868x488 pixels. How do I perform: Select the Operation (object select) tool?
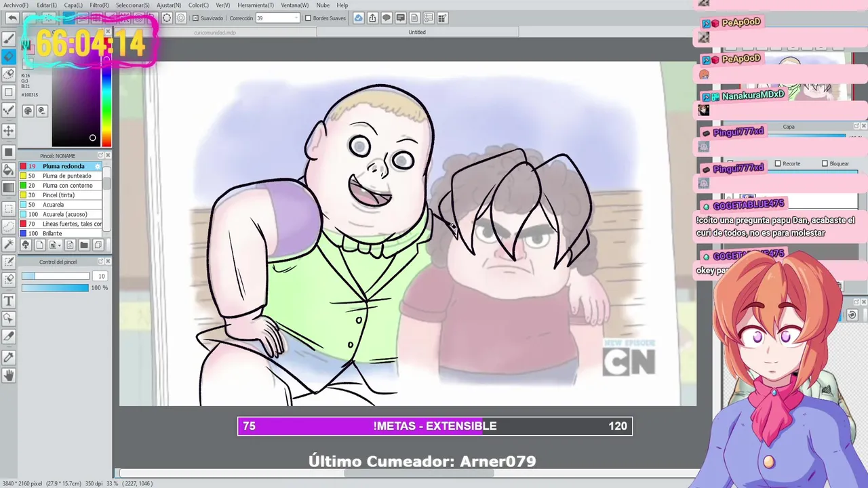coord(9,318)
